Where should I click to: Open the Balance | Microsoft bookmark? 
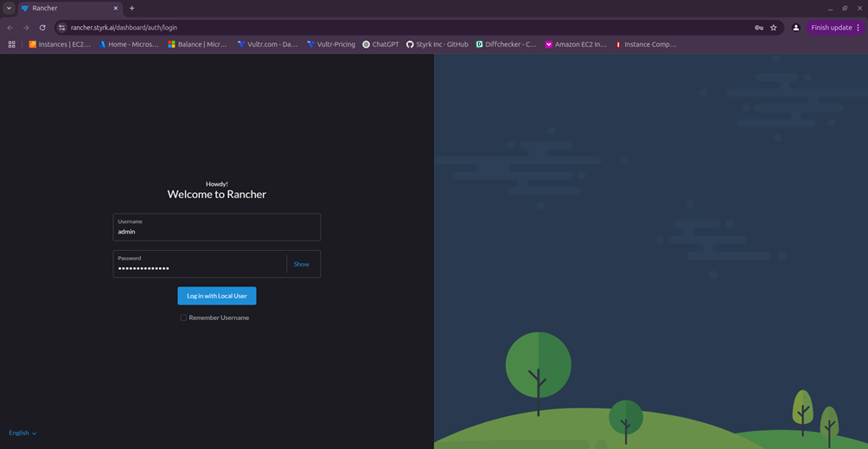[198, 44]
